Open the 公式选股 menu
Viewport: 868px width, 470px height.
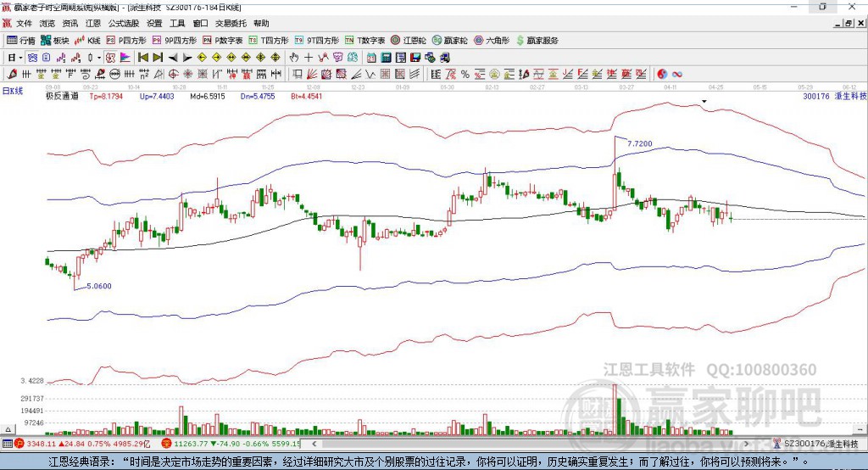coord(124,23)
